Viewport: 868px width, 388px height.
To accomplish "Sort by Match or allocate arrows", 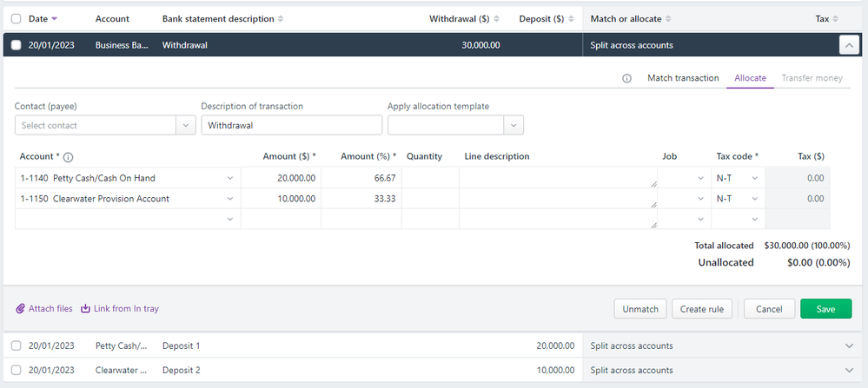I will click(669, 19).
